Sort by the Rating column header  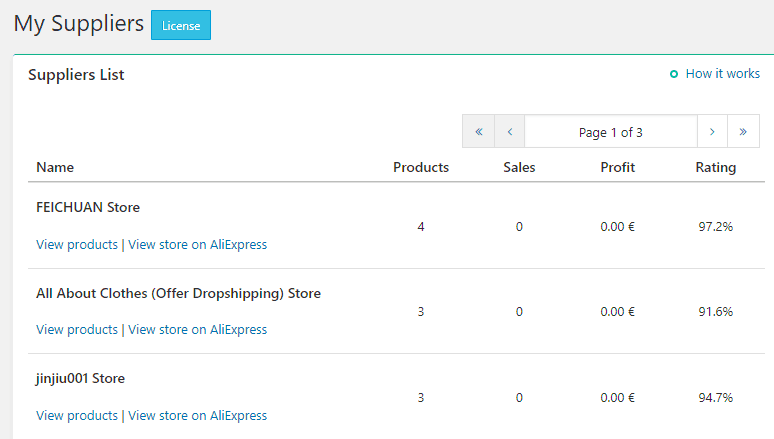[715, 167]
